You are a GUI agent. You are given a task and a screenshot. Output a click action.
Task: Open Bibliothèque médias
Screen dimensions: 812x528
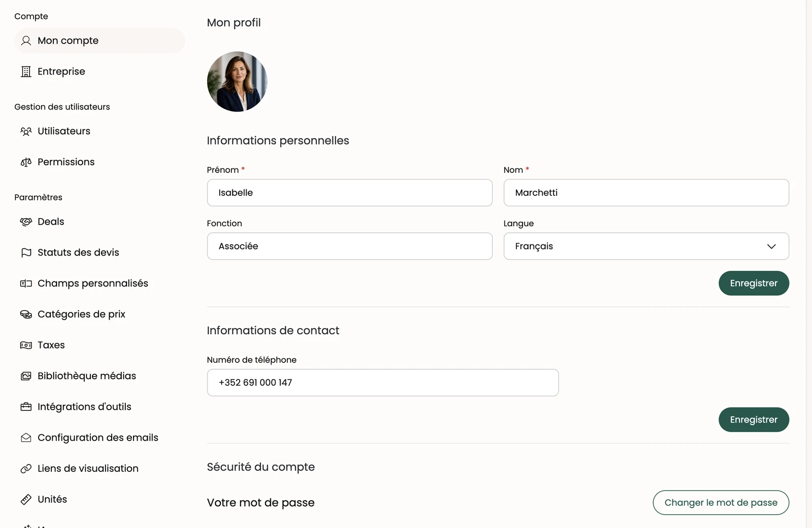click(99, 376)
